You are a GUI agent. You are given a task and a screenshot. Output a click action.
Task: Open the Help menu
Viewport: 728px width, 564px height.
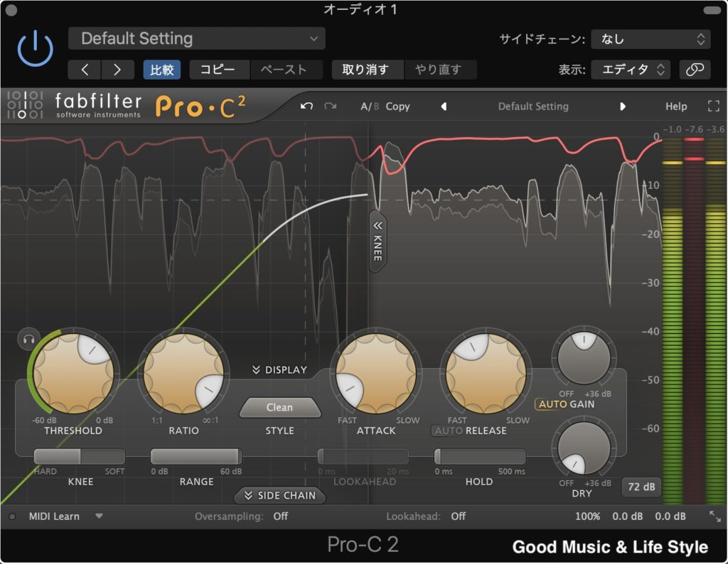coord(676,107)
